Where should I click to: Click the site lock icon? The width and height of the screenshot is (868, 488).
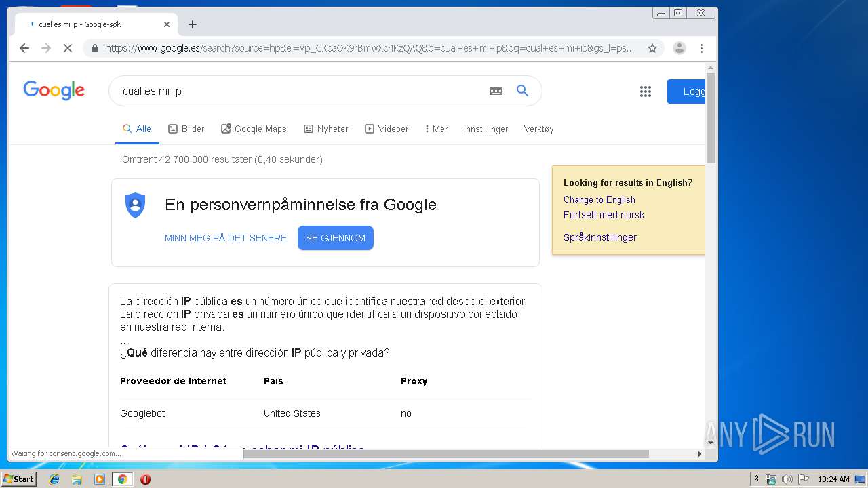pyautogui.click(x=94, y=48)
